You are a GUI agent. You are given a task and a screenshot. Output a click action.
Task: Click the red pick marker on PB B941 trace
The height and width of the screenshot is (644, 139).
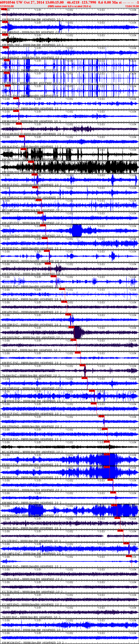pos(129,556)
